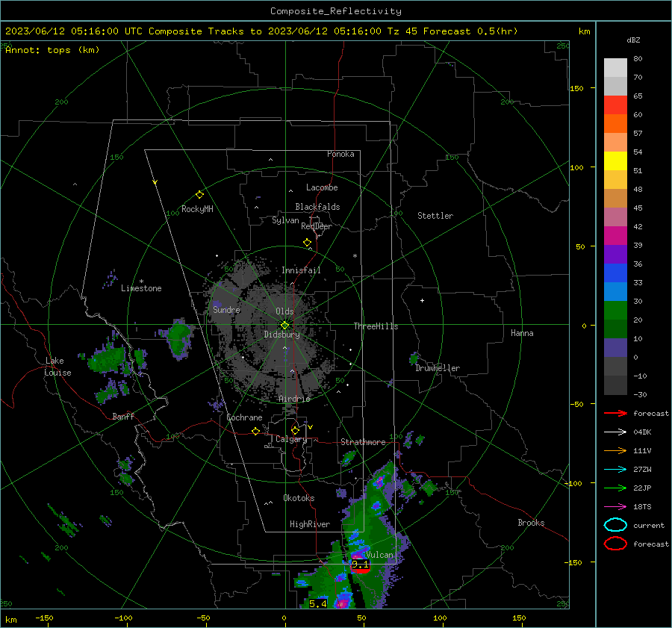Pick the blue swatch between 36 and 33

point(615,273)
